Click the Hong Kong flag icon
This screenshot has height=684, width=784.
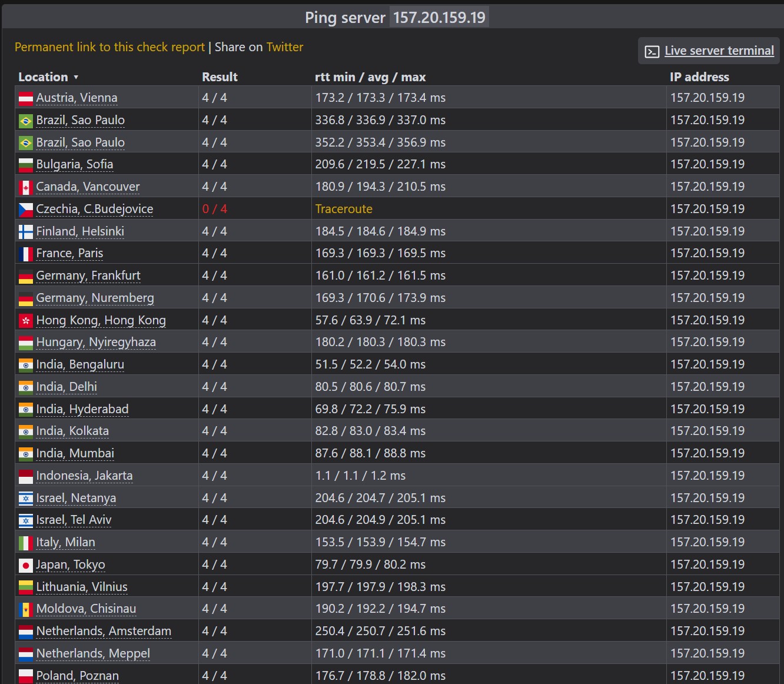(26, 321)
